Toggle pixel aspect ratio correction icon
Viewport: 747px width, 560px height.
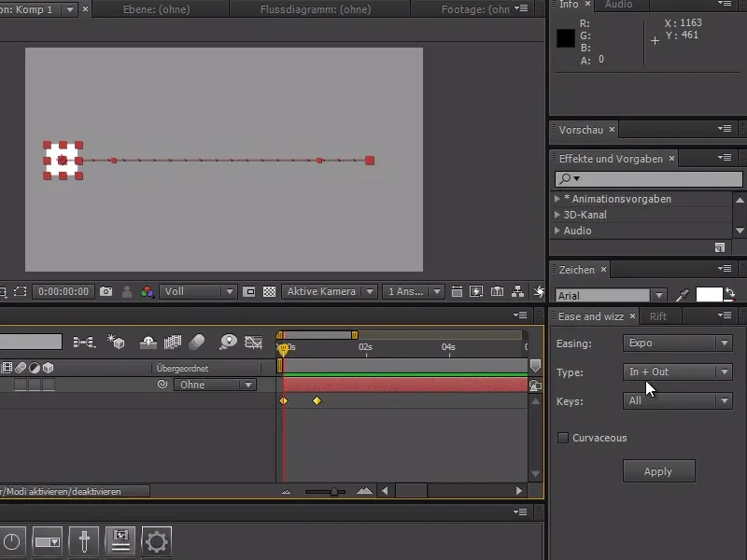click(457, 291)
